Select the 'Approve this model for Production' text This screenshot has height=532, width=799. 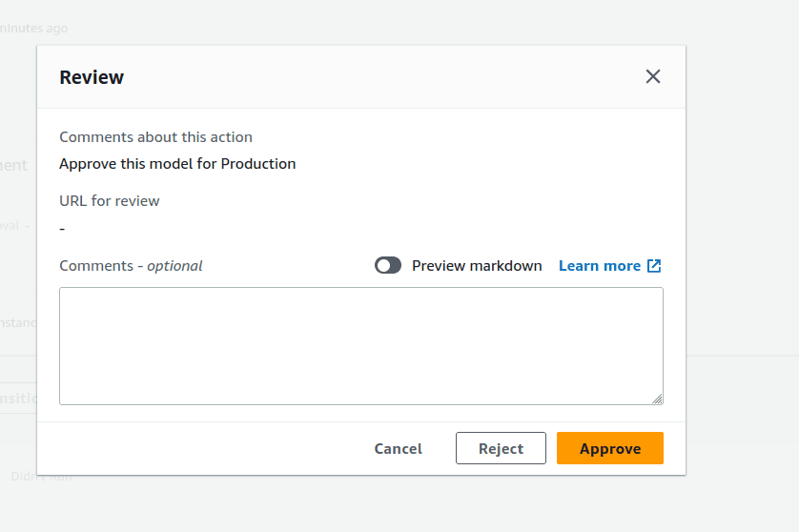coord(177,164)
